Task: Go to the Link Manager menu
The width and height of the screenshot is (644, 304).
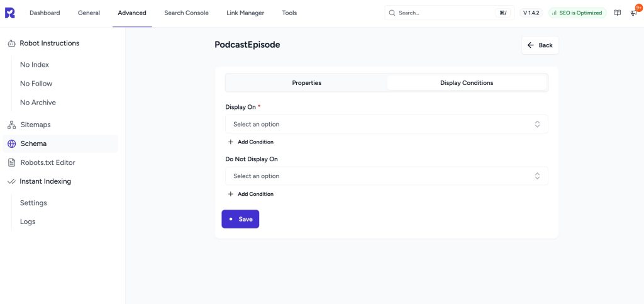Action: click(245, 13)
